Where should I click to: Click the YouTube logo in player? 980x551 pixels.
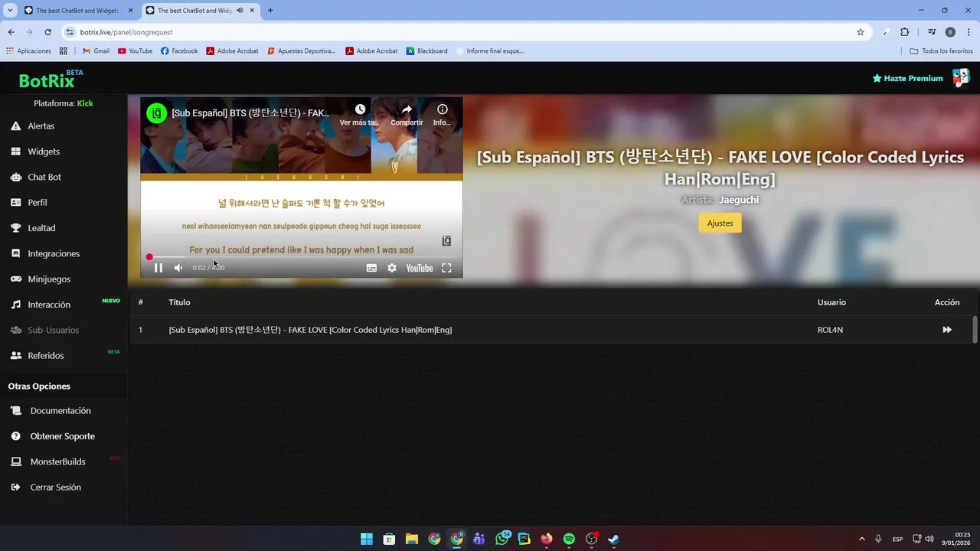pos(420,268)
